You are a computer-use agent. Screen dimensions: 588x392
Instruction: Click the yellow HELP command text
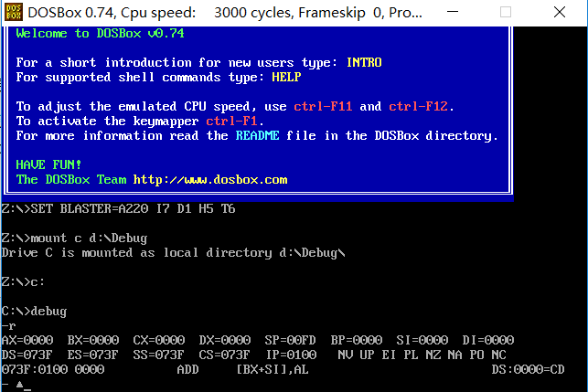[286, 77]
